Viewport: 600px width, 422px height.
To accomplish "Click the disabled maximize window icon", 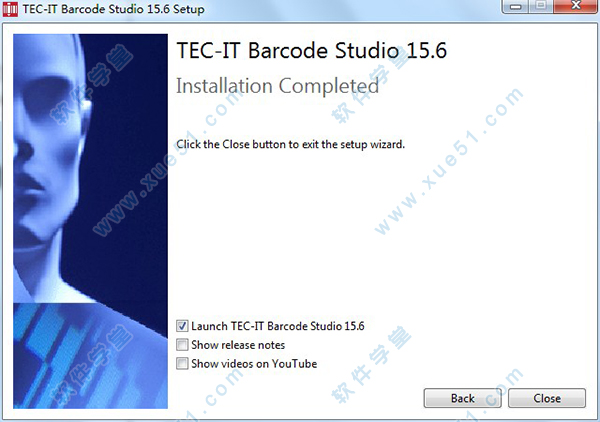I will [x=541, y=6].
